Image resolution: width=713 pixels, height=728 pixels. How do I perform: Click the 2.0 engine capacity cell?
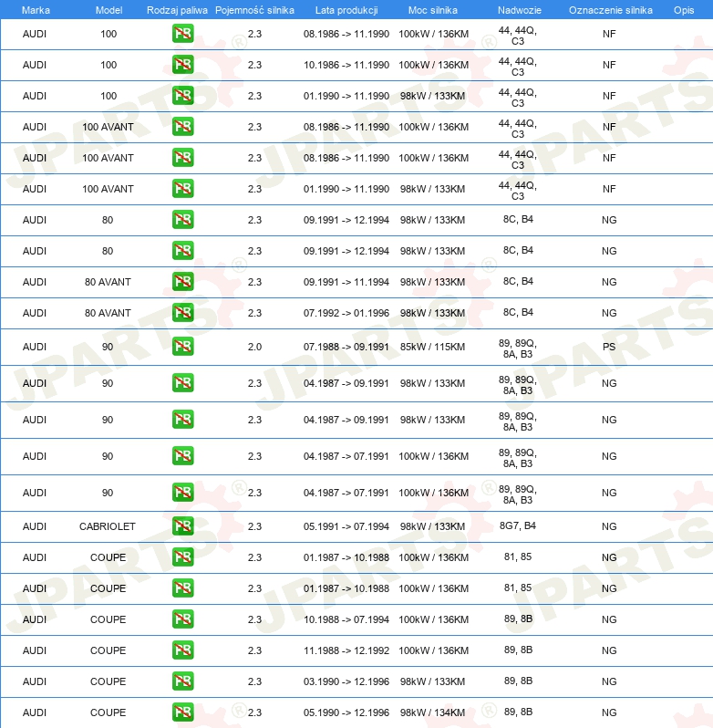[254, 347]
